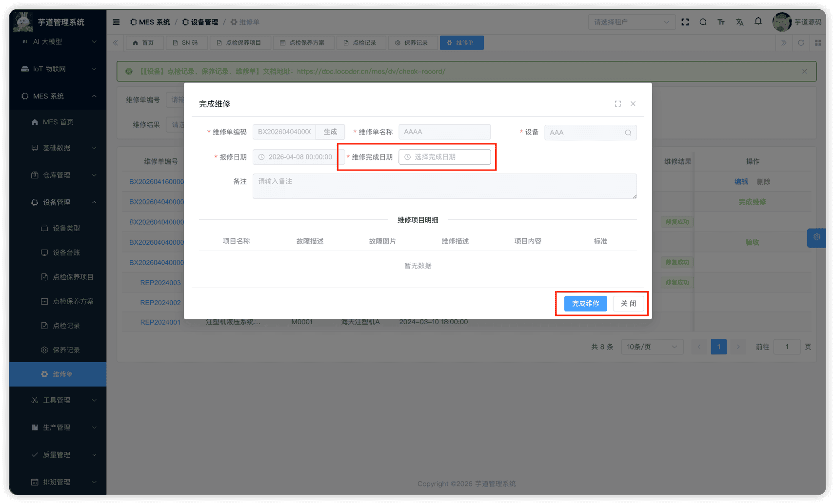
Task: Collapse the sidebar with hamburger icon
Action: (116, 21)
